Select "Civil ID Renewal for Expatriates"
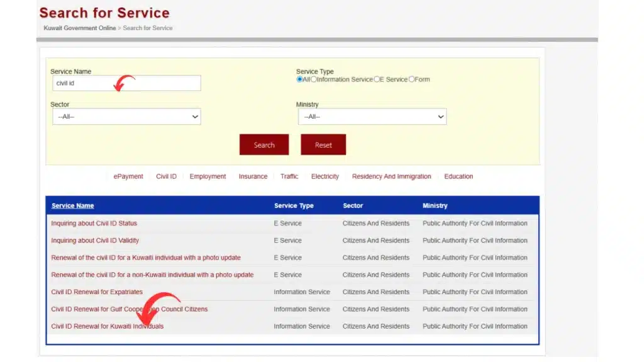 point(96,292)
